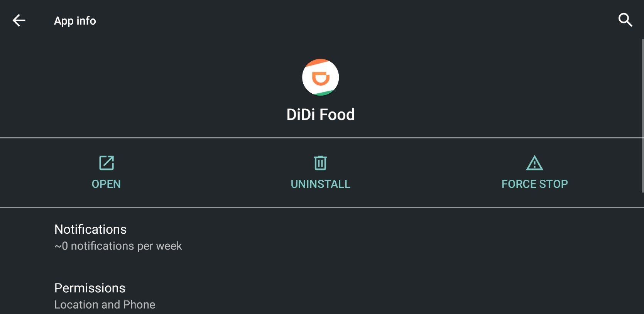Click the trash can uninstall icon
Screen dimensions: 644x314
click(320, 163)
